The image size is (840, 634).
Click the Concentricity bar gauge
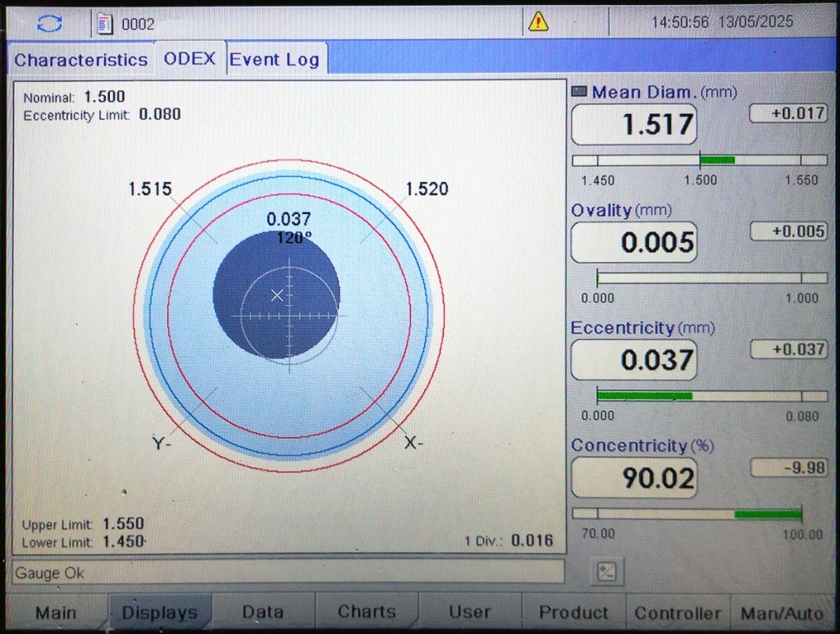pyautogui.click(x=699, y=513)
